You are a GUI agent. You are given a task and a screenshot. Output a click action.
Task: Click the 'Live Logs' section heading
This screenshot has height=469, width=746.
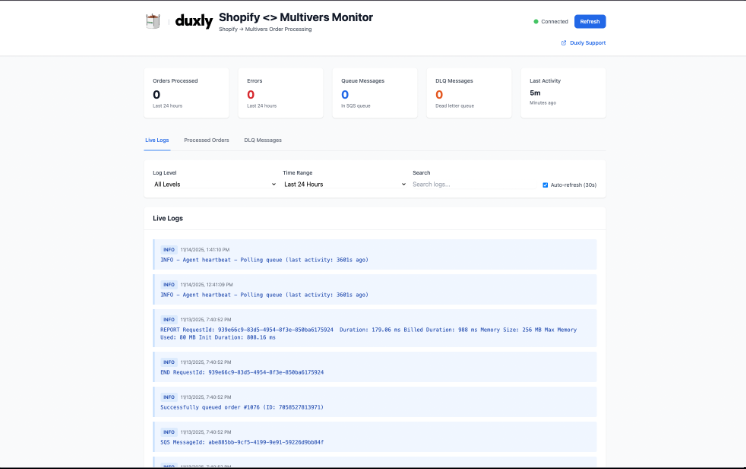(x=167, y=218)
